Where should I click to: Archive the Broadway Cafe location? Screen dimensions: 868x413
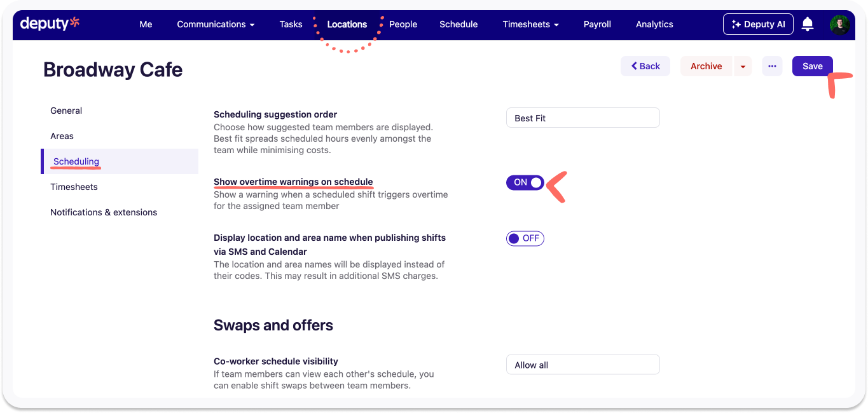706,66
